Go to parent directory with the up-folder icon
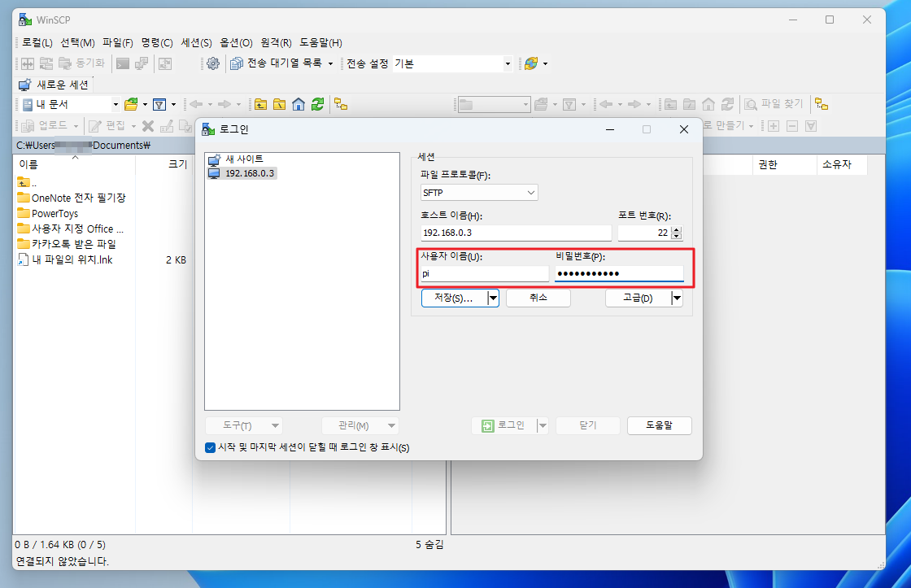Screen dimensions: 911x588 [x=261, y=104]
